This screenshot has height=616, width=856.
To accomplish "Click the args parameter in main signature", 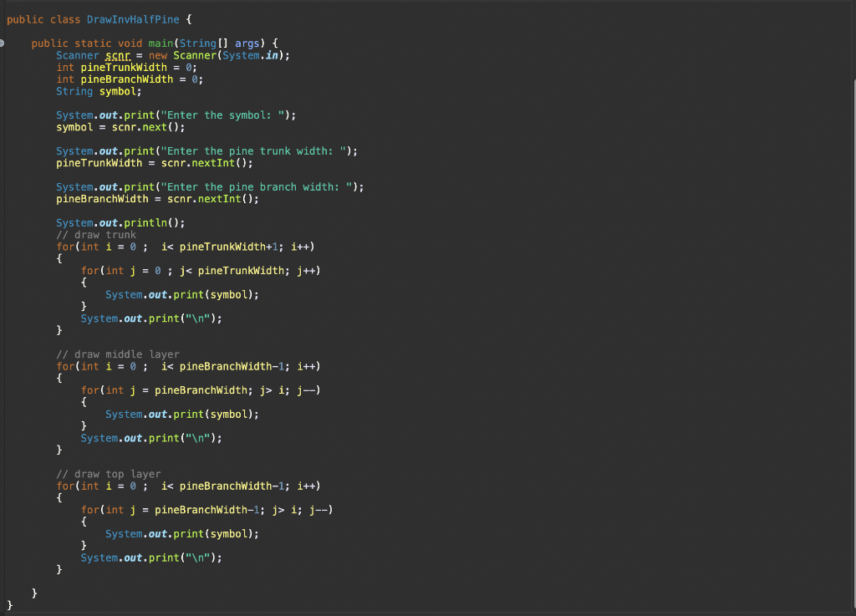I will click(x=247, y=43).
